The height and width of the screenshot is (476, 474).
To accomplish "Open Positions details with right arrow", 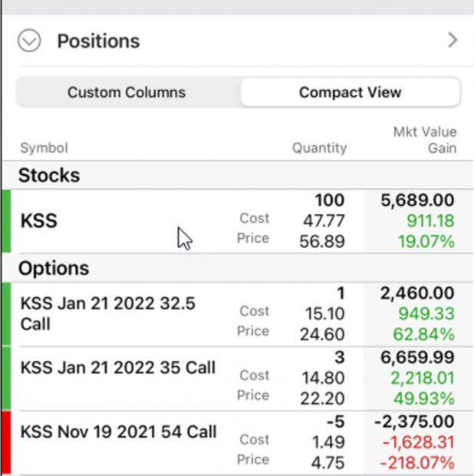I will 453,40.
